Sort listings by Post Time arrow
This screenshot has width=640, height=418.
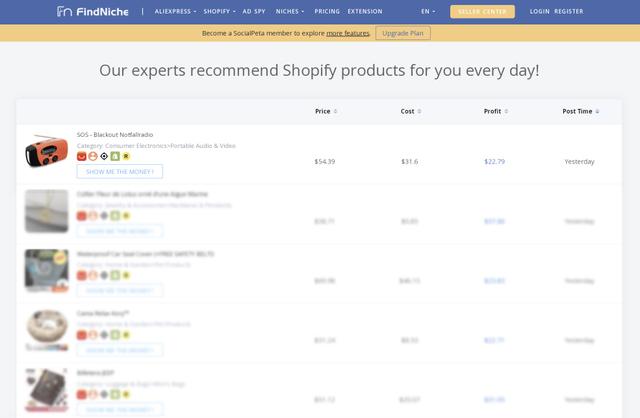click(597, 111)
